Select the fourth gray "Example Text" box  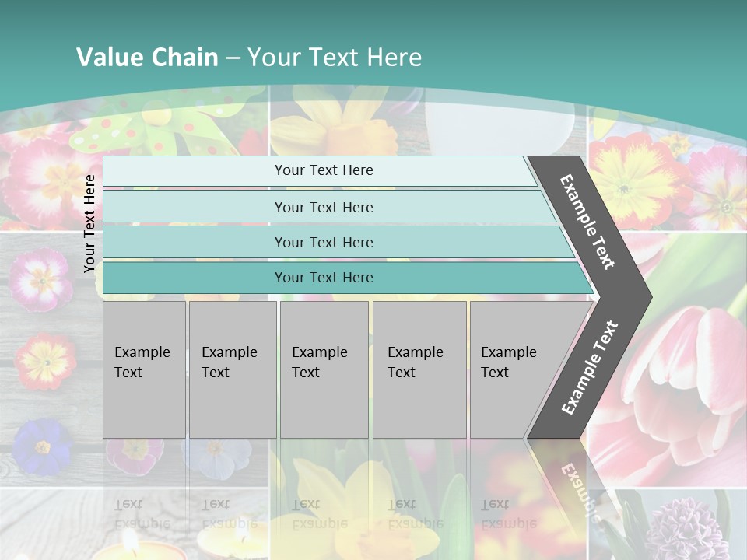click(x=419, y=369)
